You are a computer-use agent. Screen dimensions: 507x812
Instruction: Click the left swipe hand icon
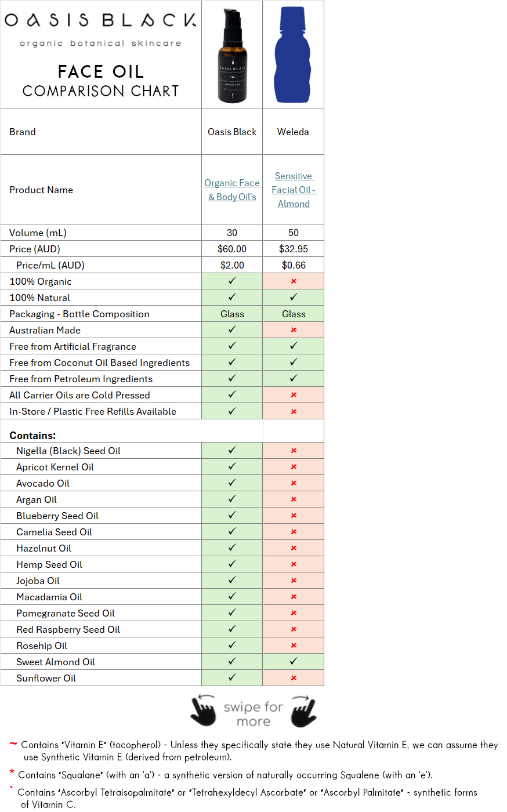coord(203,710)
